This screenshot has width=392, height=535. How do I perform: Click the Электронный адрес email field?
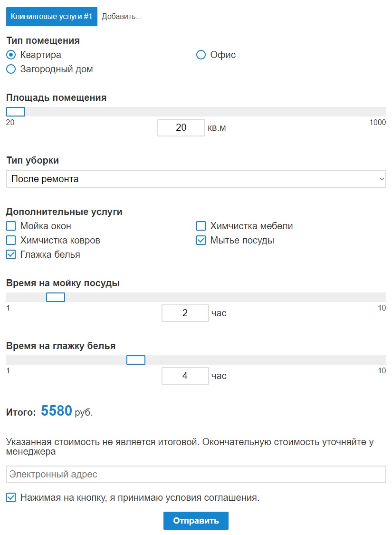pyautogui.click(x=196, y=474)
